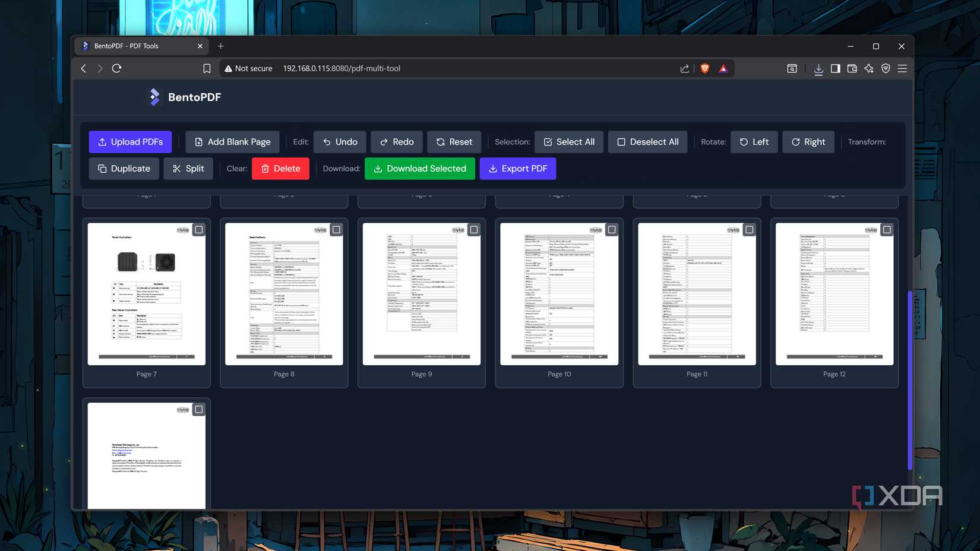Image resolution: width=980 pixels, height=551 pixels.
Task: Open the Page 9 thumbnail
Action: click(421, 294)
